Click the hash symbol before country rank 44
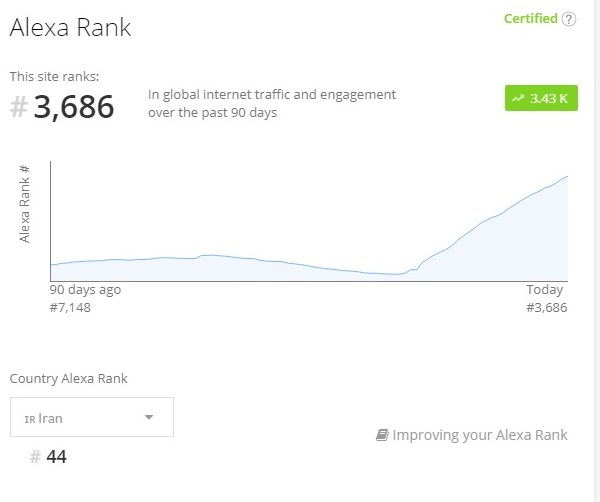The image size is (600, 502). click(x=35, y=457)
